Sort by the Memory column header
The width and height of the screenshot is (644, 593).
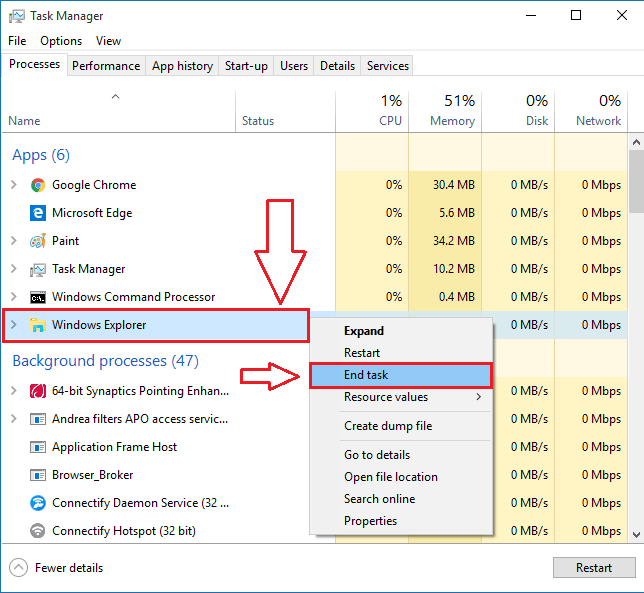[x=445, y=112]
